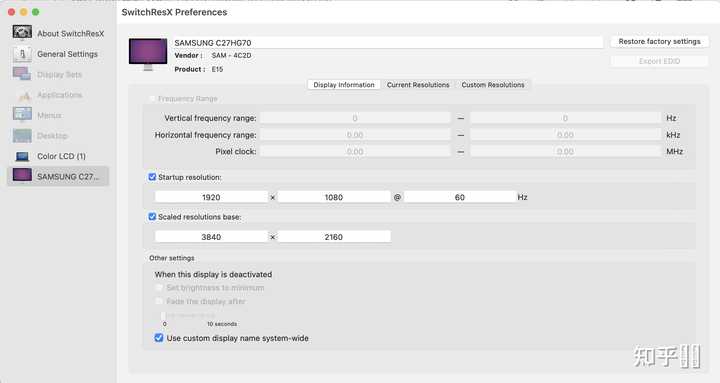The height and width of the screenshot is (383, 720).
Task: Click the General Settings label
Action: point(68,54)
